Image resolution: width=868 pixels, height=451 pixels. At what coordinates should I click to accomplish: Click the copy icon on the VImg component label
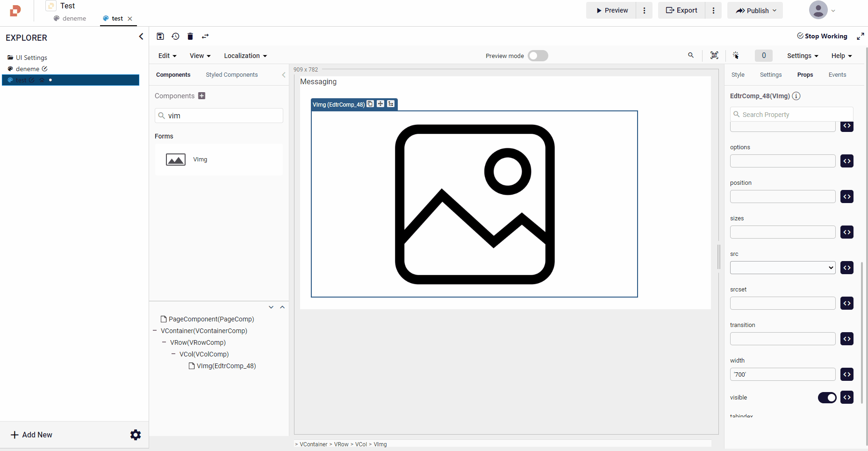point(370,104)
